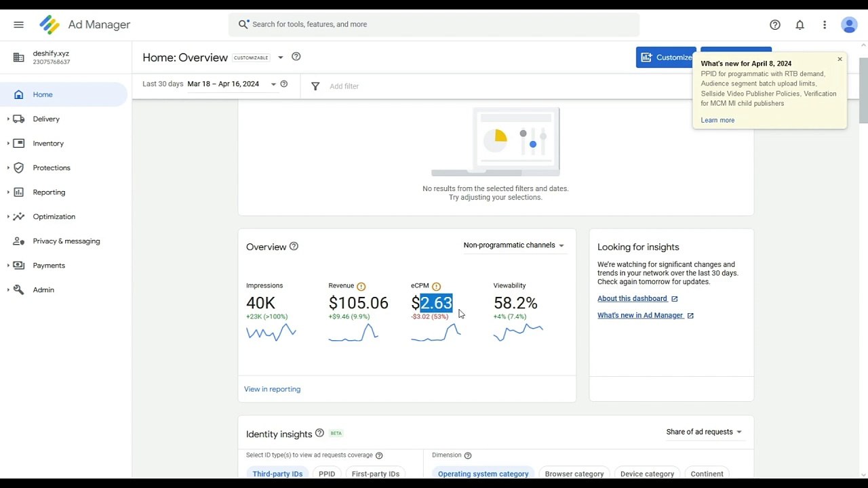This screenshot has width=868, height=488.
Task: Click the Delivery truck icon in sidebar
Action: (x=19, y=119)
